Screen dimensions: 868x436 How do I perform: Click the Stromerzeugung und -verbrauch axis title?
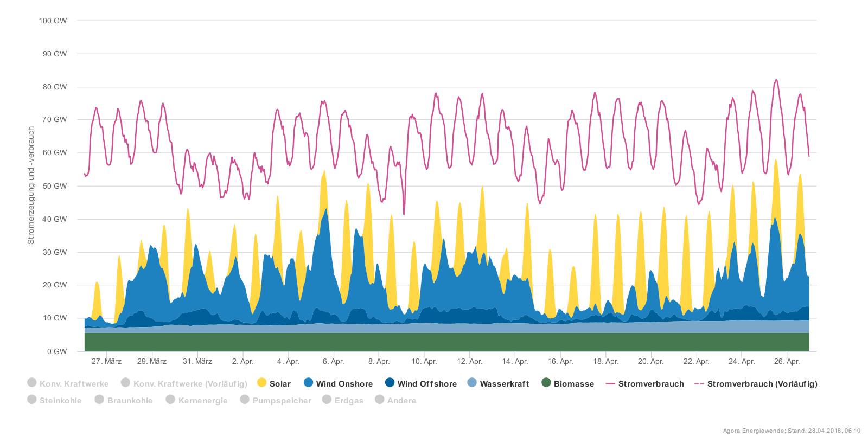point(31,185)
